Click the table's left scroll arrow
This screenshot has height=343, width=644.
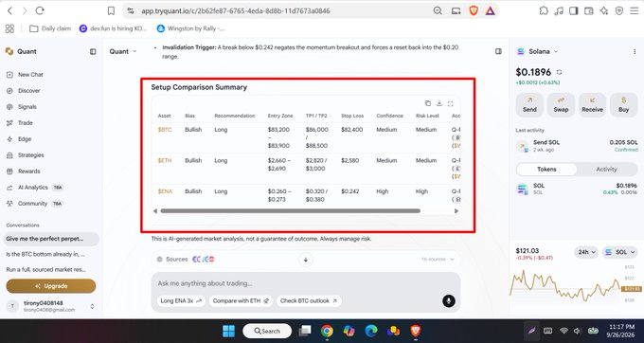pos(155,210)
